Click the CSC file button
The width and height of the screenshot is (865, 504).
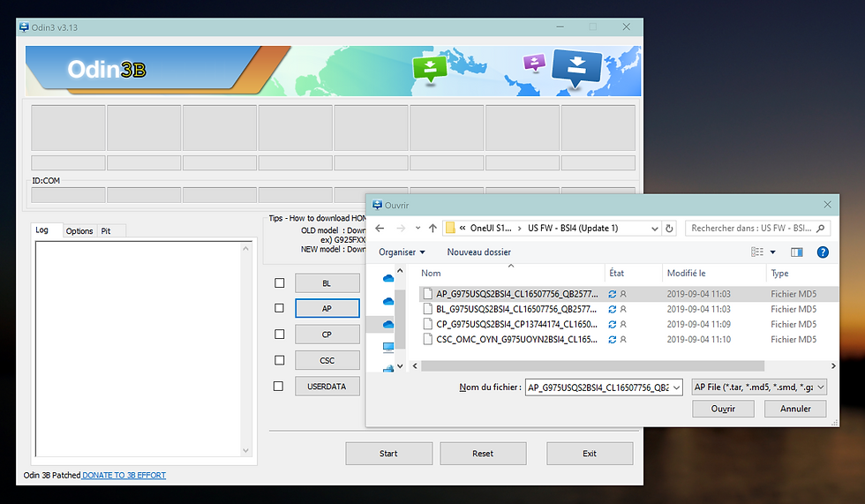click(x=327, y=360)
